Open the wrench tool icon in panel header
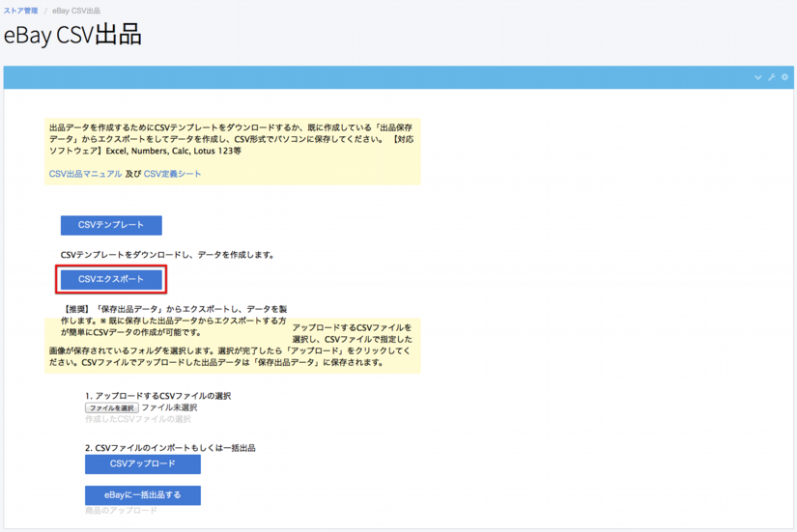This screenshot has height=532, width=797. click(772, 77)
